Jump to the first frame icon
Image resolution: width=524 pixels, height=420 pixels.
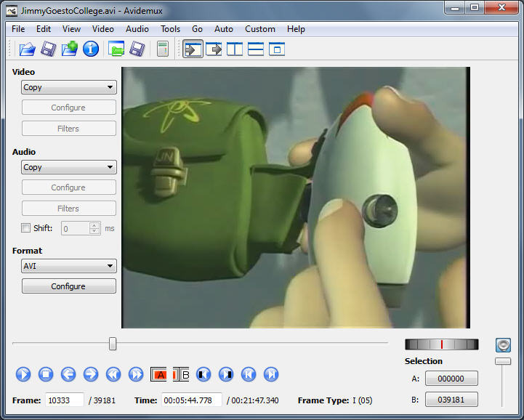tap(249, 374)
